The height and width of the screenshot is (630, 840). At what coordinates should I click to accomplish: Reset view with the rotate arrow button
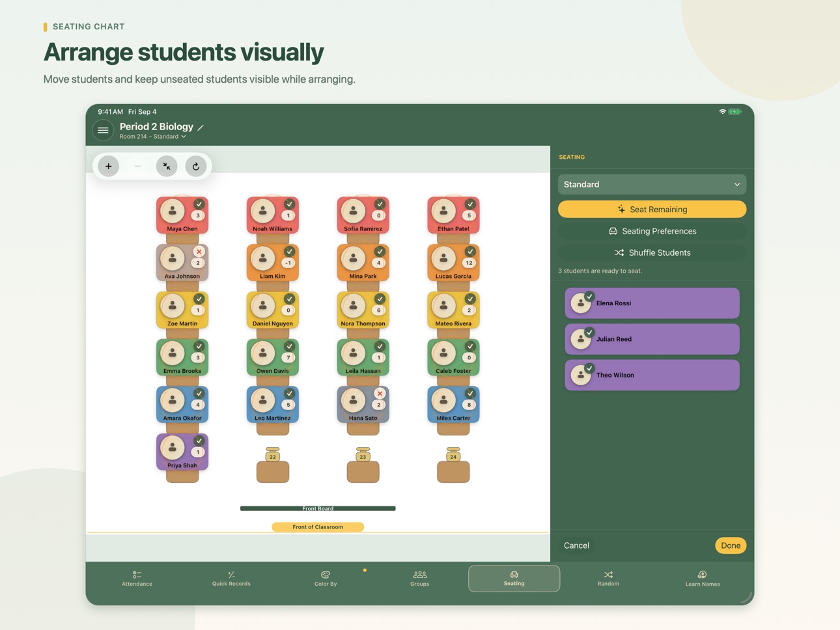(196, 167)
